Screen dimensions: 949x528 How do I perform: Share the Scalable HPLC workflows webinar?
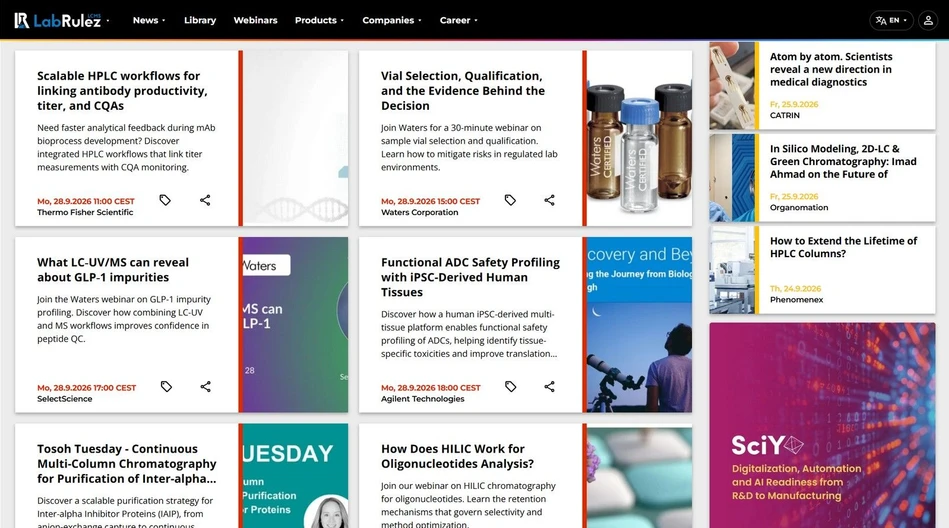(x=205, y=200)
